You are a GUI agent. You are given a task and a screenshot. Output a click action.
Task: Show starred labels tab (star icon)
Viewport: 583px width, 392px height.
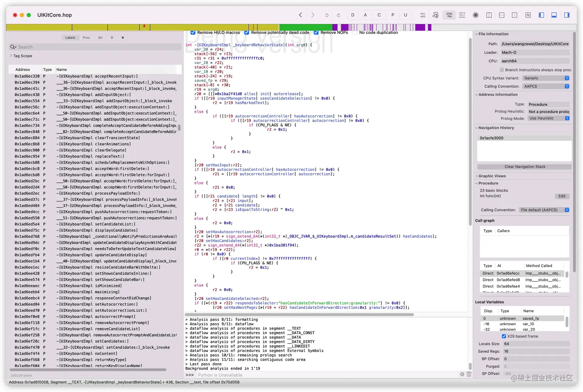112,38
